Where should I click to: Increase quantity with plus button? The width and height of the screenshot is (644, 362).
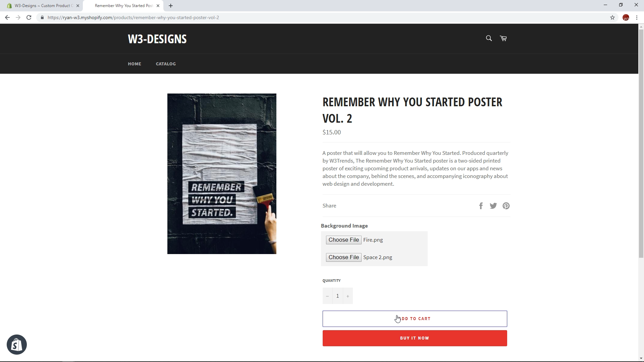click(x=348, y=296)
